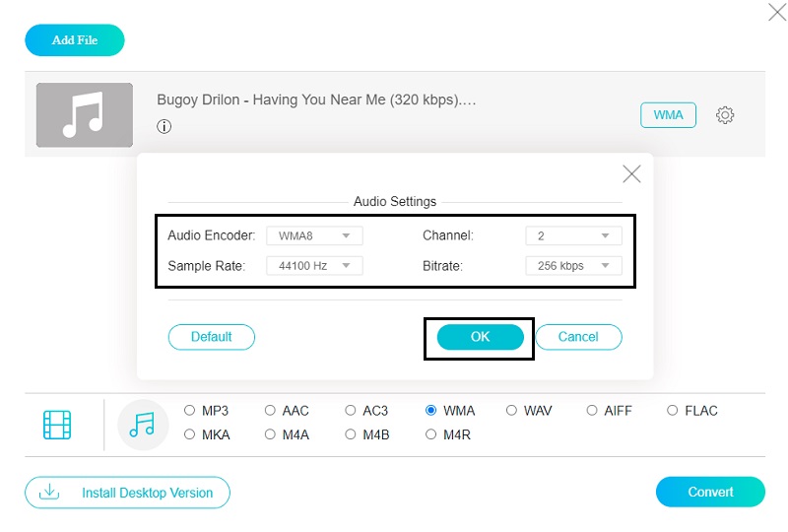Click the WMA format badge
This screenshot has width=788, height=532.
668,115
